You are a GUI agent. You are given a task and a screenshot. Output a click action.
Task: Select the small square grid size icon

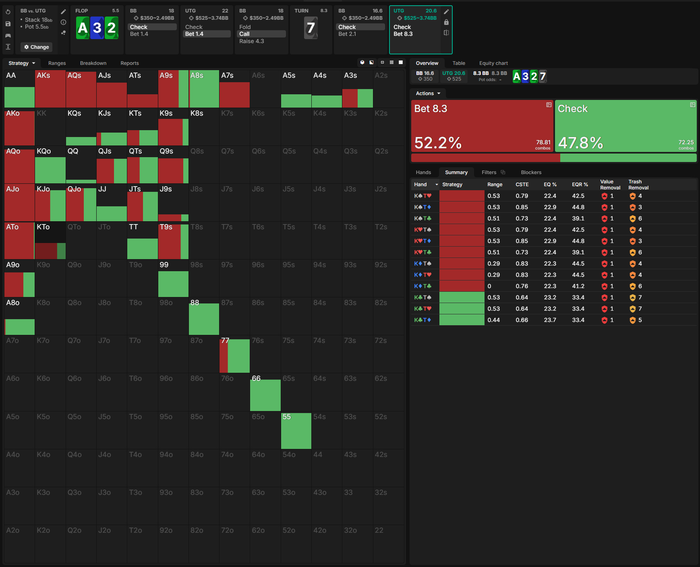tap(382, 63)
